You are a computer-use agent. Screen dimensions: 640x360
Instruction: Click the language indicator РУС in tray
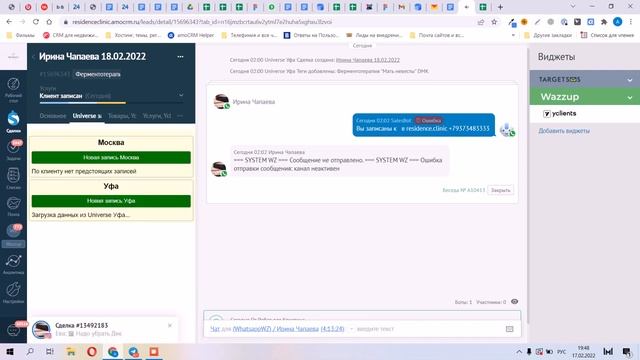(562, 351)
